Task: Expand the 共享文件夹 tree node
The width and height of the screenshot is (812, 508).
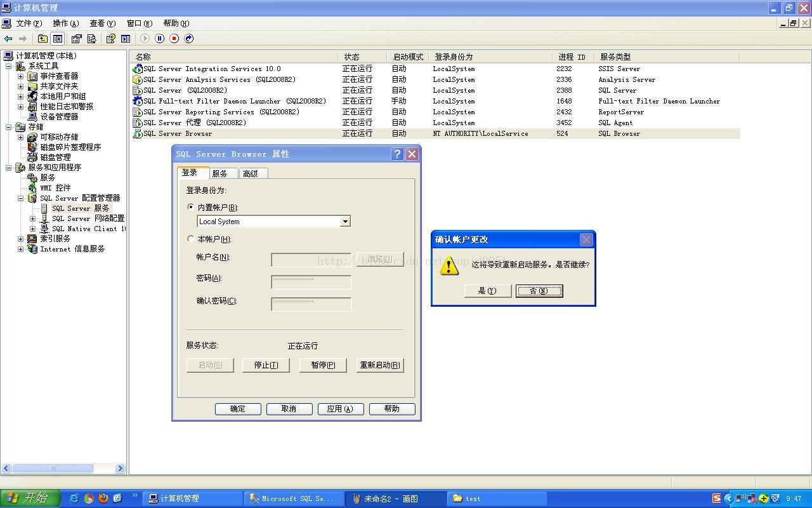Action: click(21, 86)
